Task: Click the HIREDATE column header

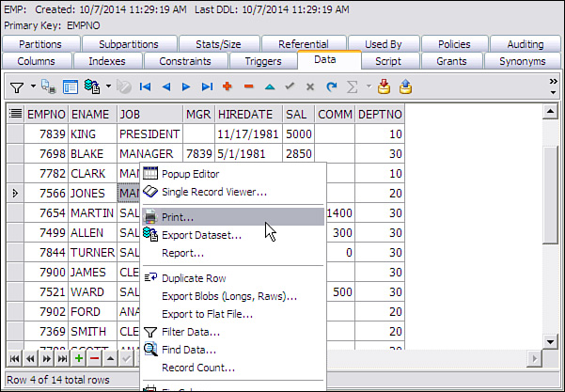Action: point(243,113)
